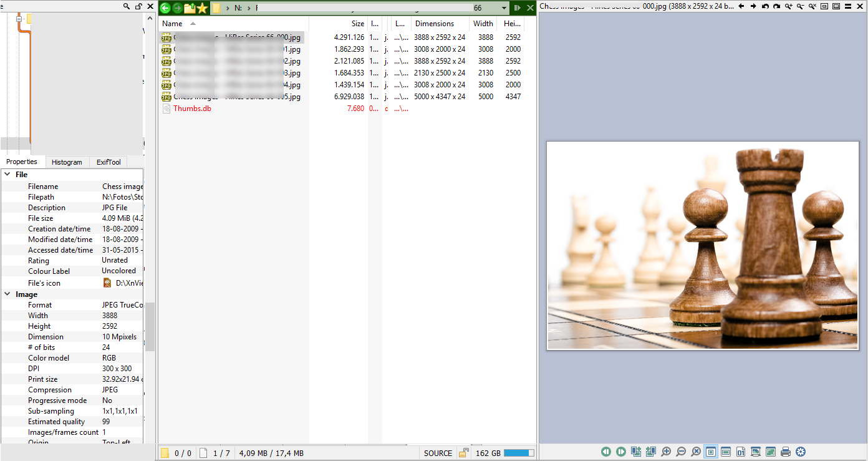Go forward using the green forward arrow
The image size is (868, 461).
(177, 8)
